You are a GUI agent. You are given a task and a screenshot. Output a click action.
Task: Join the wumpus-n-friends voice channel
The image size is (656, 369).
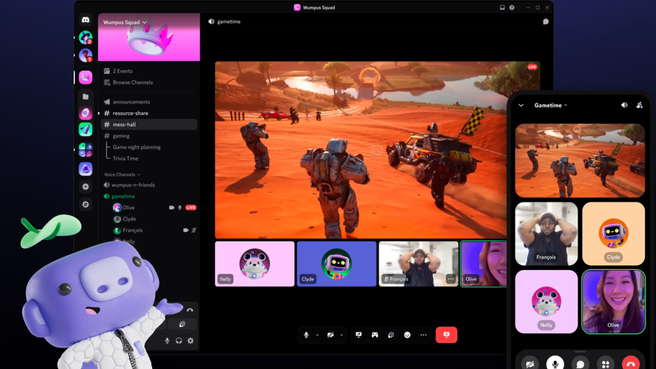click(x=129, y=185)
